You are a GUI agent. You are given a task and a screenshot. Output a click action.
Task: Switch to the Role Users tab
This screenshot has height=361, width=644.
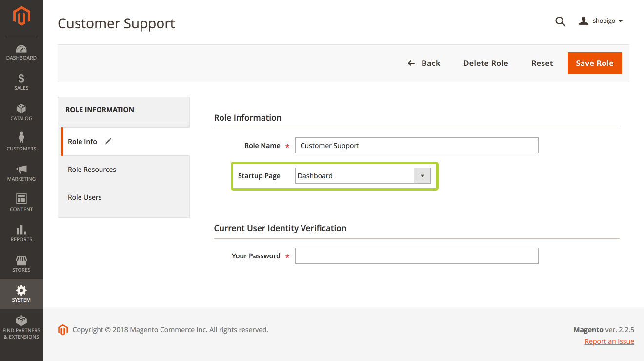tap(85, 197)
